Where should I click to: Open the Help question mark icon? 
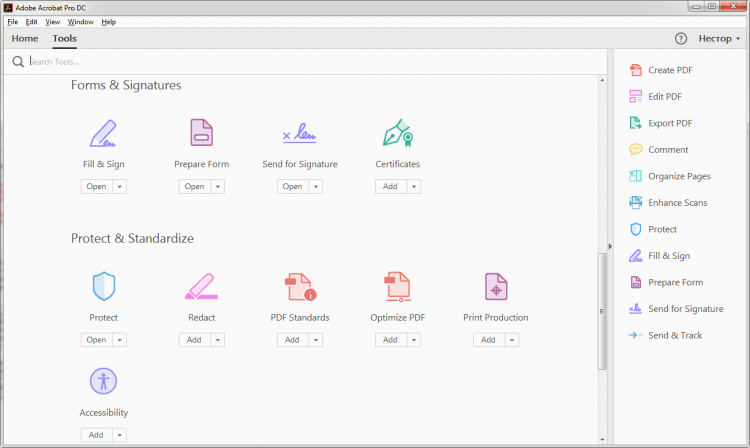(x=681, y=39)
